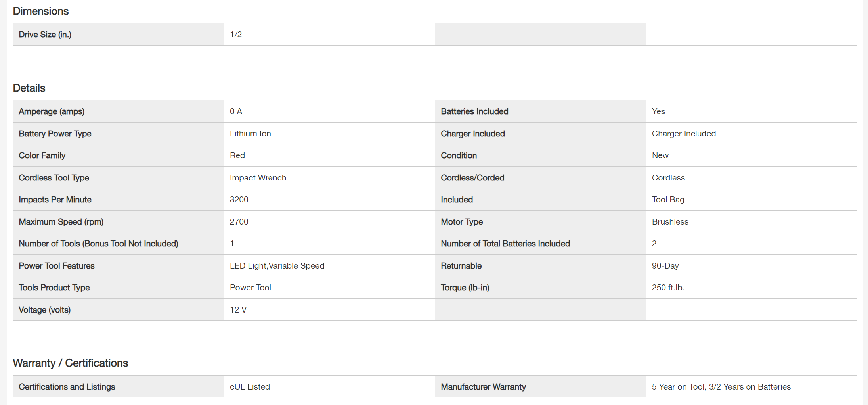868x405 pixels.
Task: Click the Drive Size (in.) label
Action: [x=45, y=35]
